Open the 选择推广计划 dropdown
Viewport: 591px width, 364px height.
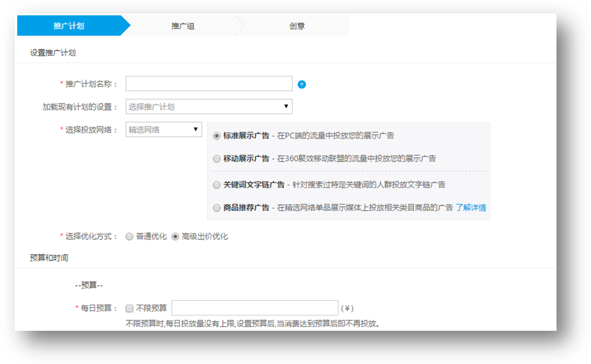coord(209,107)
